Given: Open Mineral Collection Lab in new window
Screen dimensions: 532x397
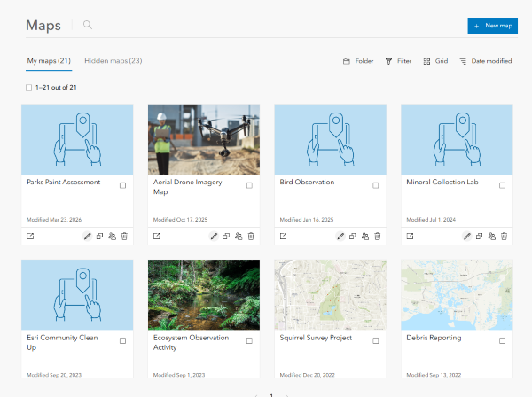Looking at the screenshot, I should [410, 236].
